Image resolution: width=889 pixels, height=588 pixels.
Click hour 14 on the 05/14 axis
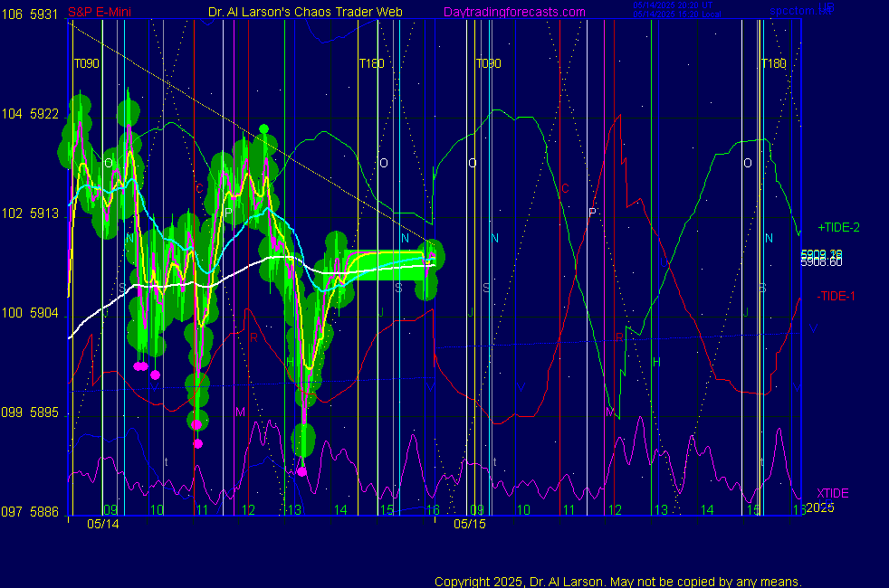pos(340,510)
